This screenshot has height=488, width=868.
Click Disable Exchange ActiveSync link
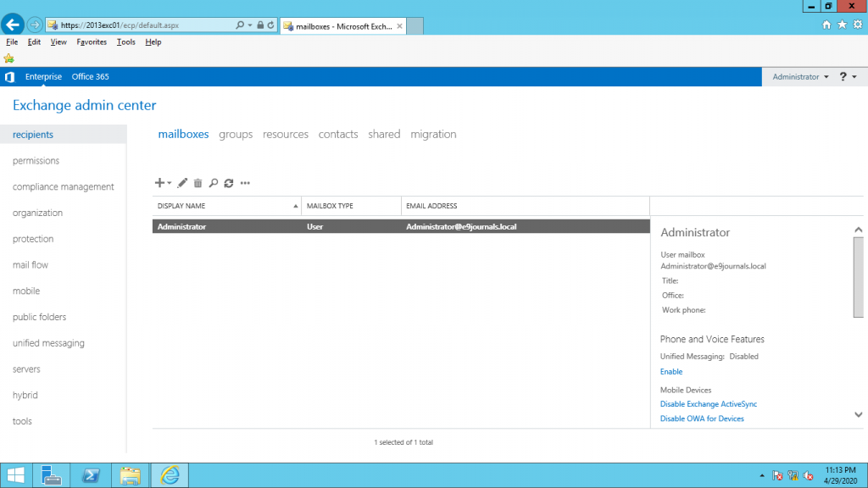point(709,404)
